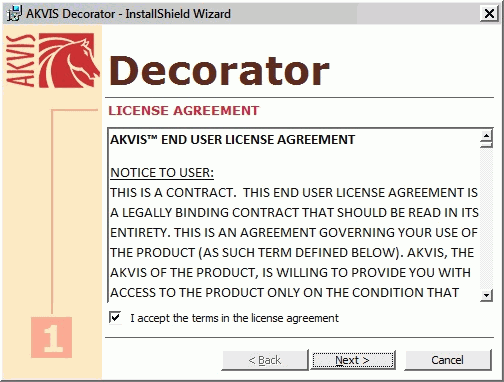The width and height of the screenshot is (504, 382).
Task: Click the license scrollbar down arrow
Action: [x=487, y=295]
